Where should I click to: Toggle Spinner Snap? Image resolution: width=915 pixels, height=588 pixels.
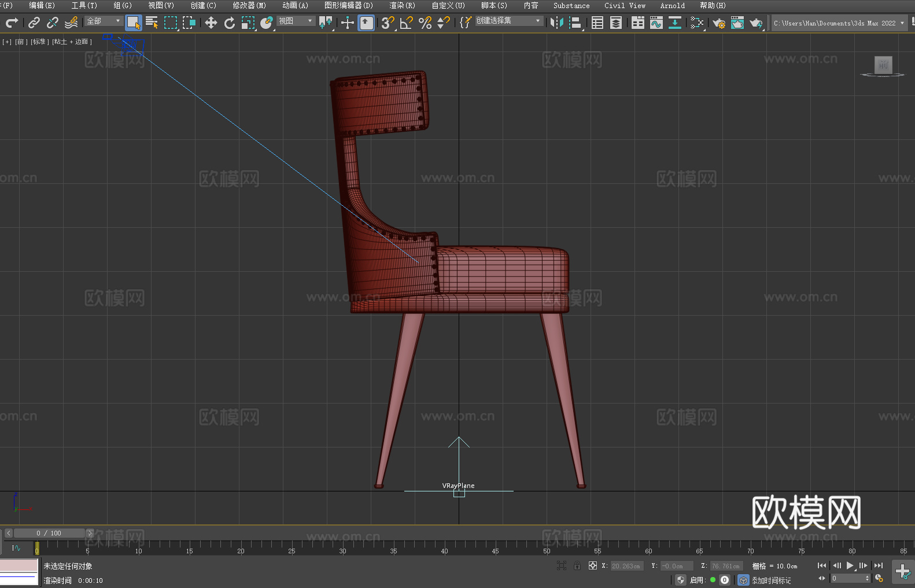444,23
